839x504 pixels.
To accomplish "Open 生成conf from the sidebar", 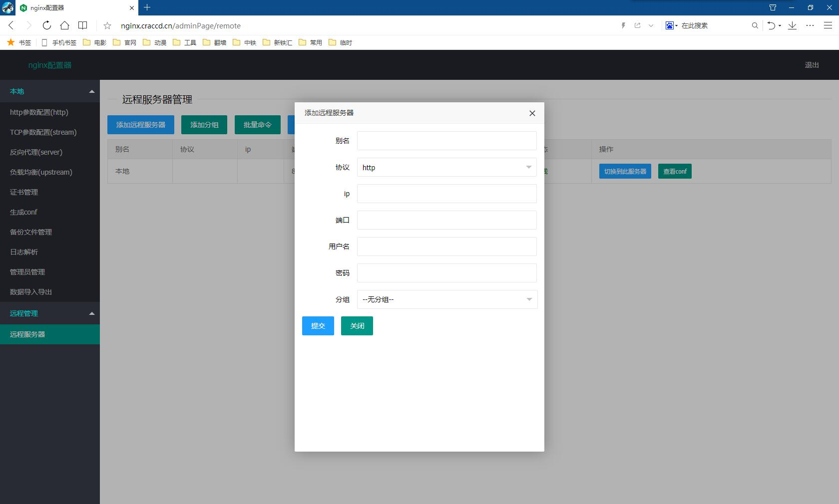I will [x=23, y=212].
